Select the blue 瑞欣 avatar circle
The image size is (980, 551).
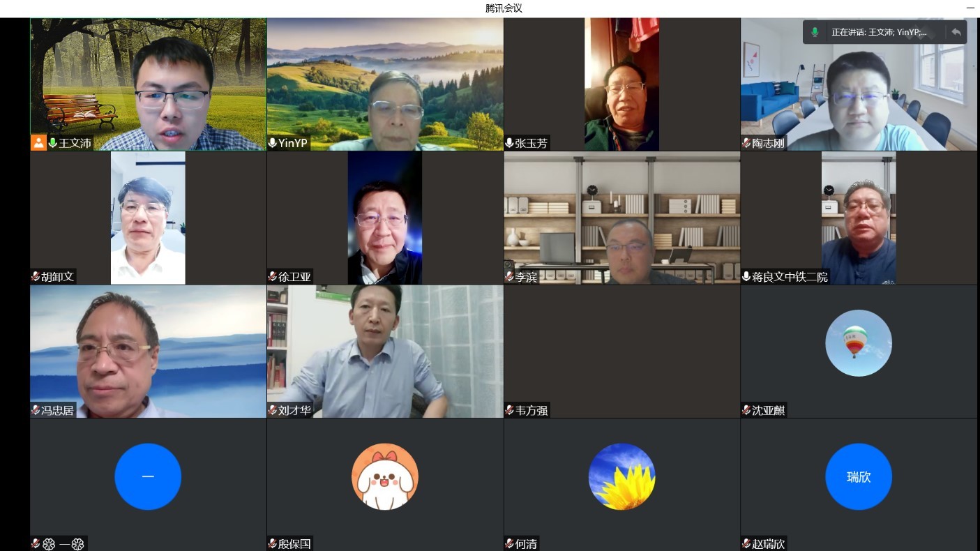pos(858,476)
